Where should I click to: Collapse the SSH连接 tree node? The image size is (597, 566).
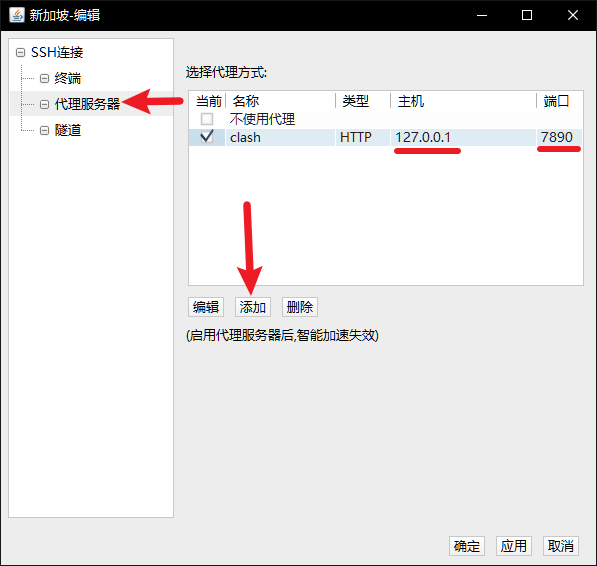pyautogui.click(x=21, y=52)
